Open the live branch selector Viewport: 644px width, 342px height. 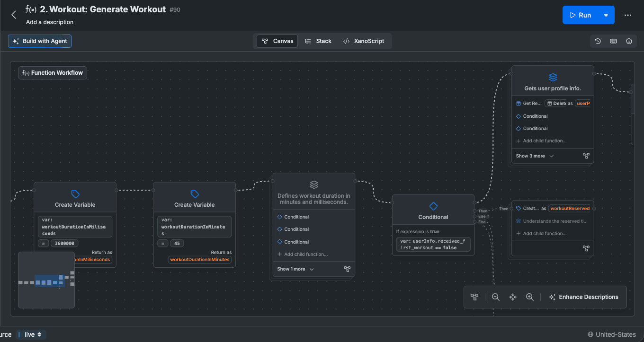pos(31,334)
